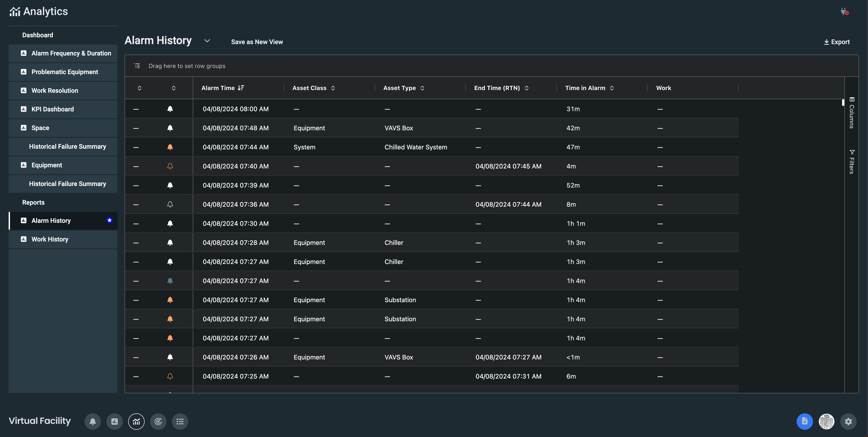This screenshot has height=437, width=868.
Task: Select the Analytics graph icon in bottom bar
Action: [136, 422]
